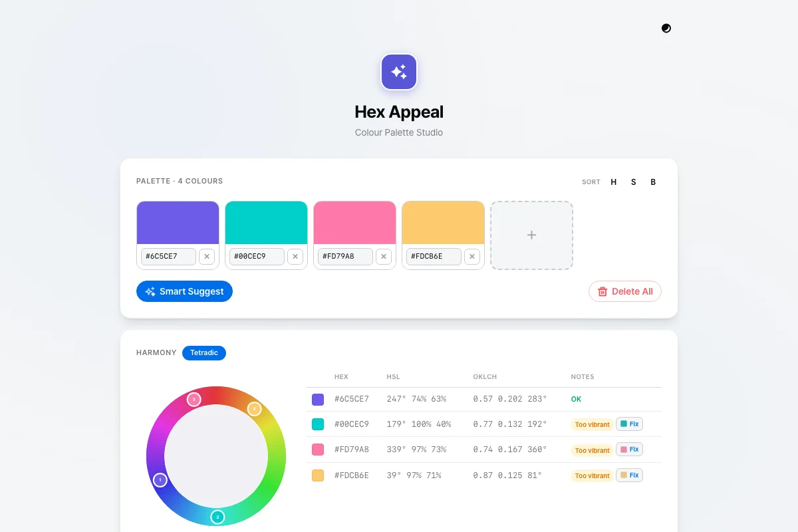Select marker 1 on the colour wheel

click(160, 479)
